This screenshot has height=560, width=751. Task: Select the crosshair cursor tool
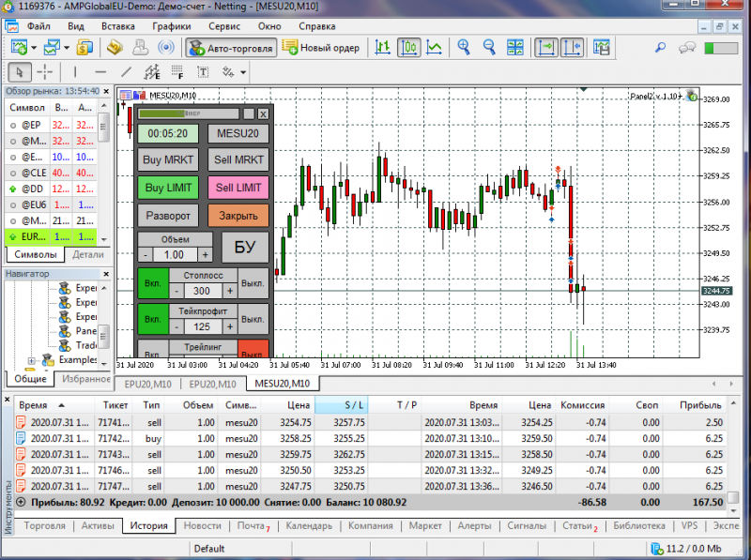click(45, 72)
